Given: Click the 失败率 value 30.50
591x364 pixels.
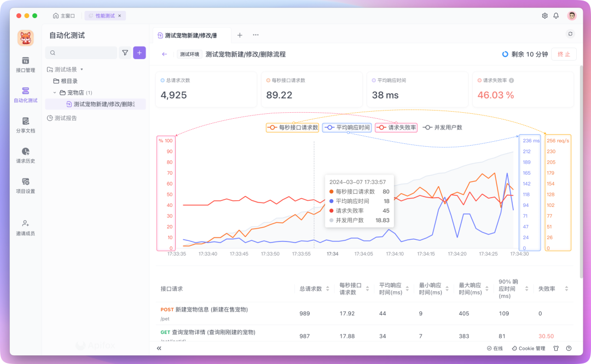Looking at the screenshot, I should click(x=546, y=336).
